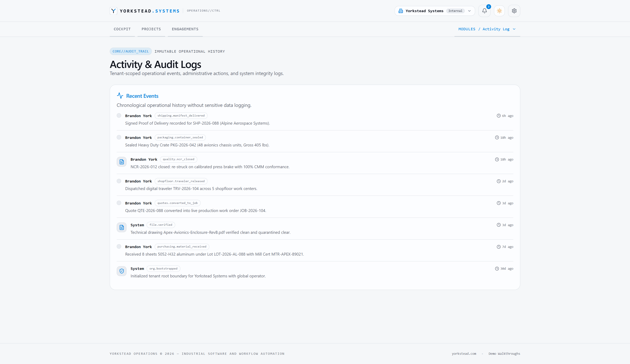Click the quotes.converted_to_job tag
630x364 pixels.
tap(177, 203)
